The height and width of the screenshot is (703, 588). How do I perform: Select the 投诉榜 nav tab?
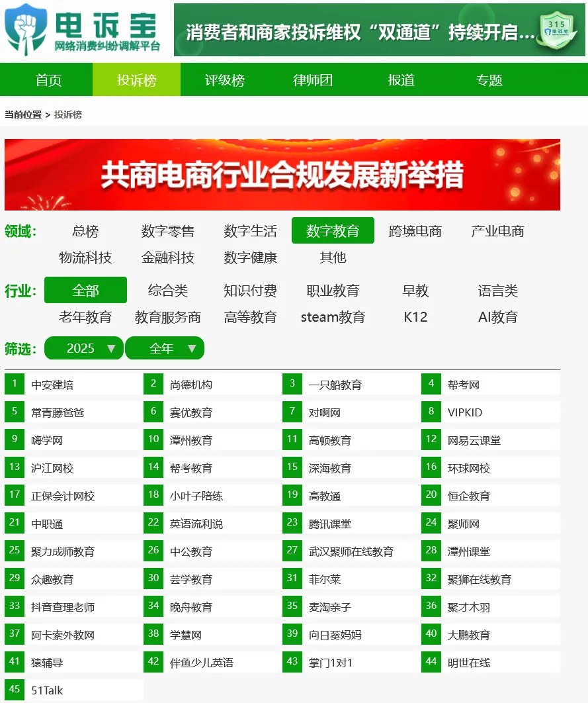pyautogui.click(x=137, y=80)
